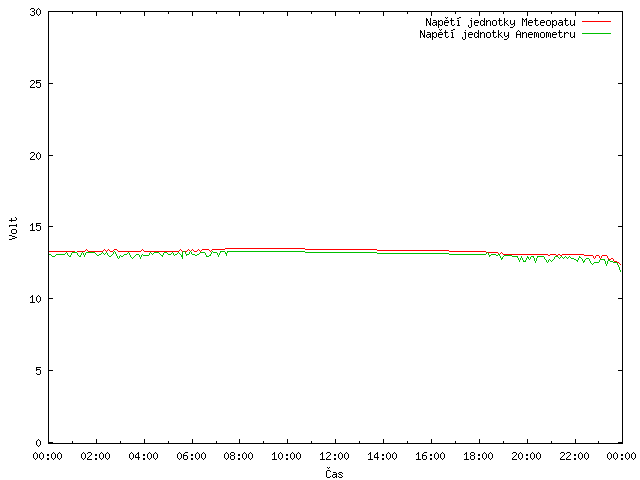Click x-axis time label 22:00
640x480 pixels.
pyautogui.click(x=574, y=456)
